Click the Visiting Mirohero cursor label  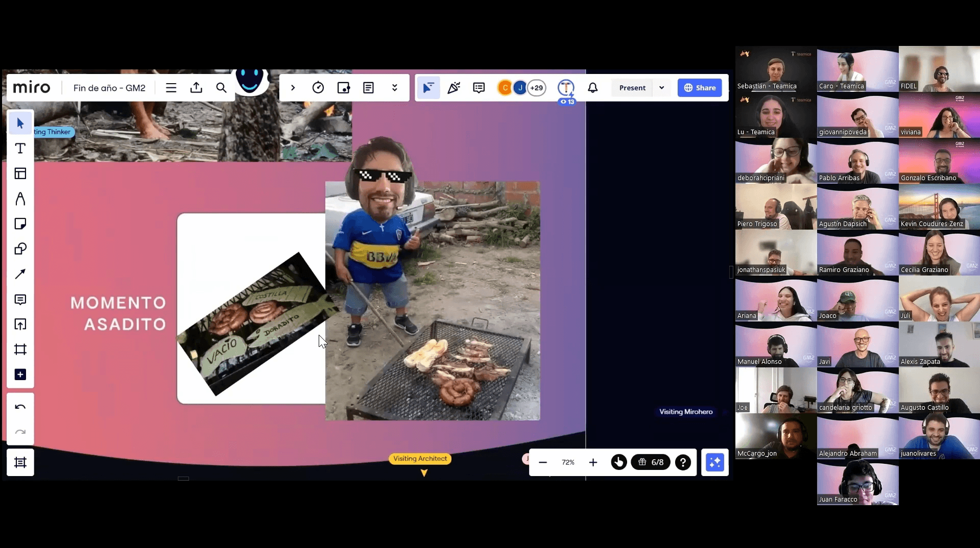tap(686, 412)
